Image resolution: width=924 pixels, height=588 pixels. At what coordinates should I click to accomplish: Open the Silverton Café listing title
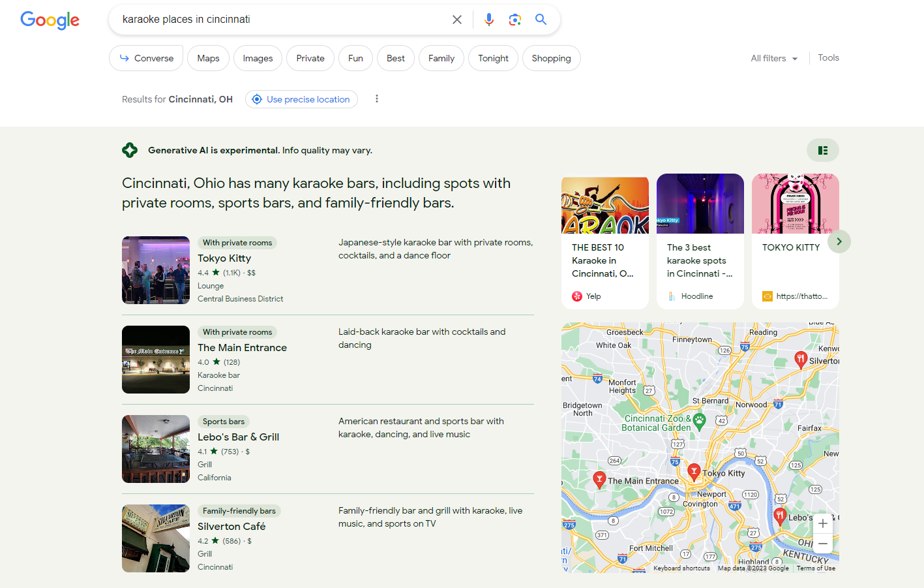click(231, 527)
